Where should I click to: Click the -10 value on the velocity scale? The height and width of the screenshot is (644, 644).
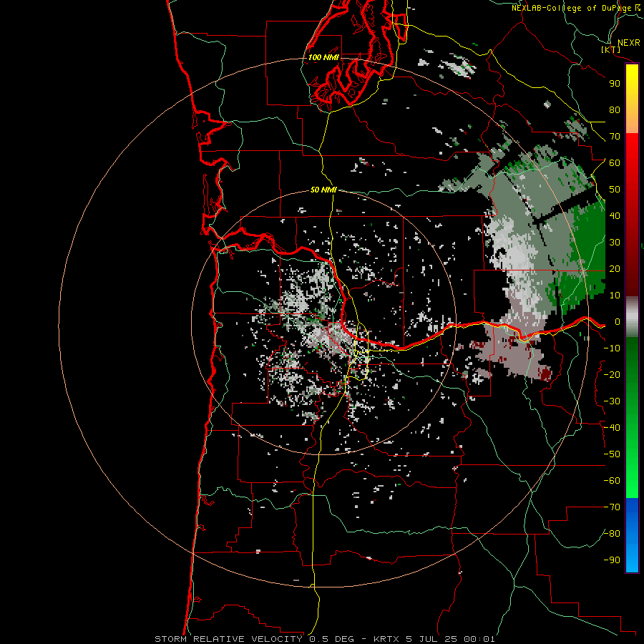coord(612,348)
